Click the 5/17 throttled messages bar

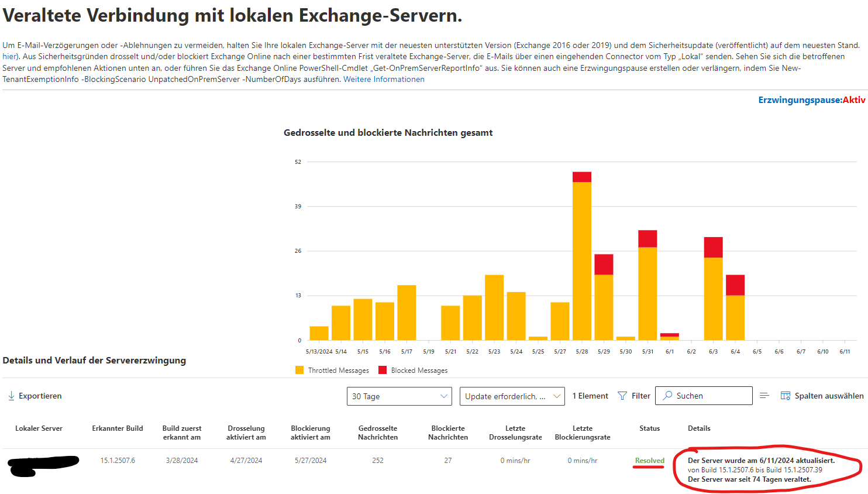pyautogui.click(x=407, y=313)
